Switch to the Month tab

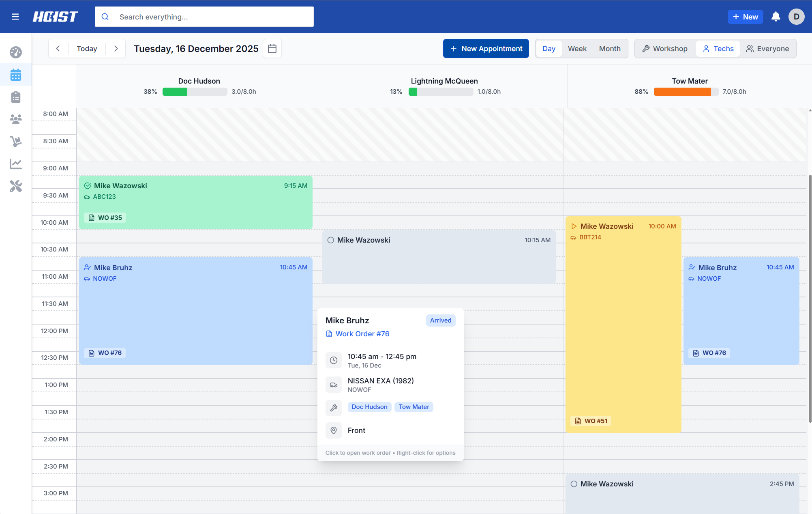tap(610, 48)
